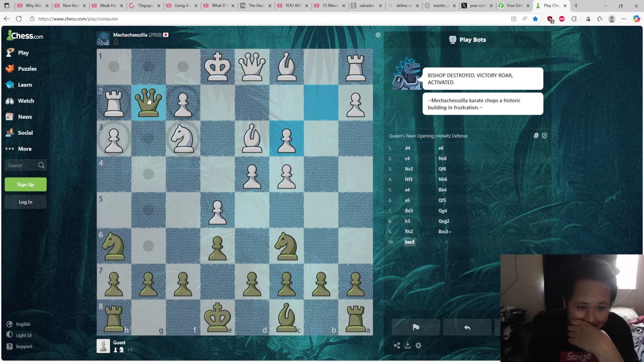Click the resign flag button
Viewport: 644px width, 362px height.
tap(416, 327)
